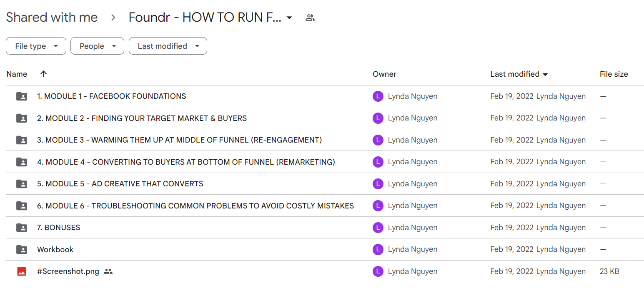The width and height of the screenshot is (644, 301).
Task: Click the shared folder icon for Module 1
Action: point(22,96)
